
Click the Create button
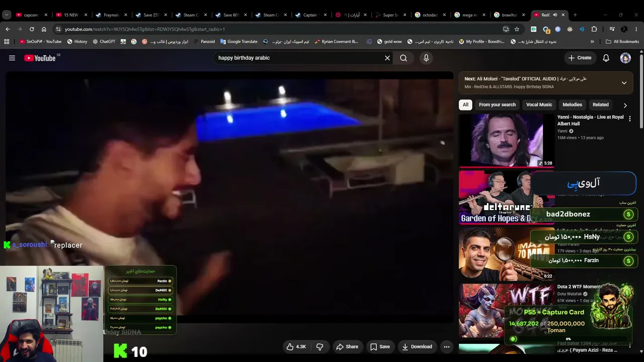point(580,58)
